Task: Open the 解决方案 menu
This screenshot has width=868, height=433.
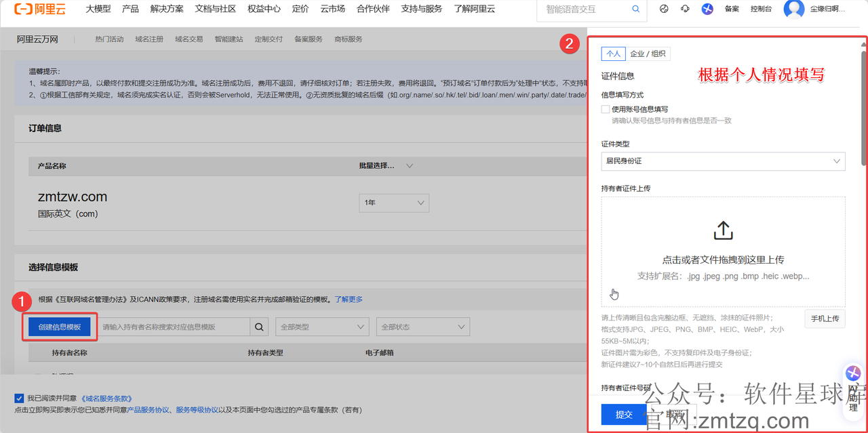Action: (x=167, y=9)
